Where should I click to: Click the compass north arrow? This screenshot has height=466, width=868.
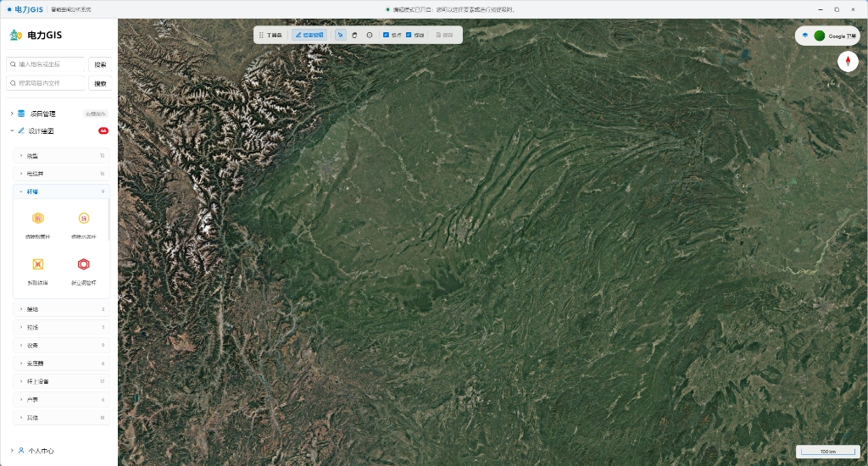(848, 61)
